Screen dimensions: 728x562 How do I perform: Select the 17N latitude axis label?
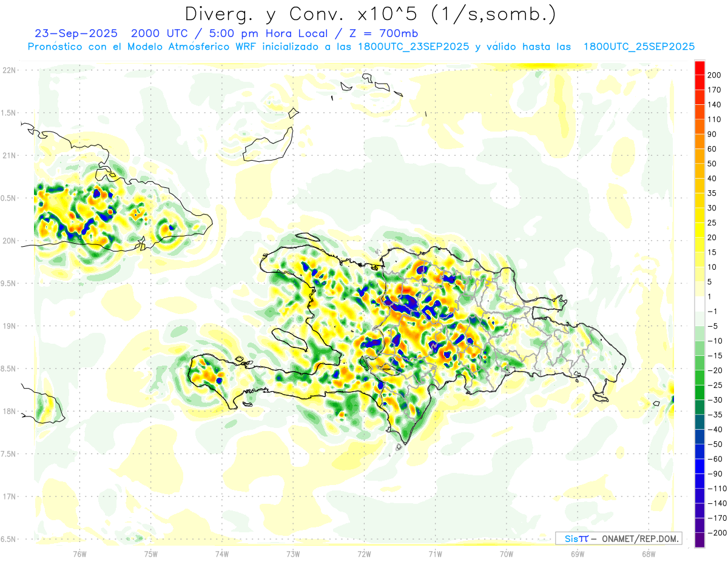tap(10, 497)
